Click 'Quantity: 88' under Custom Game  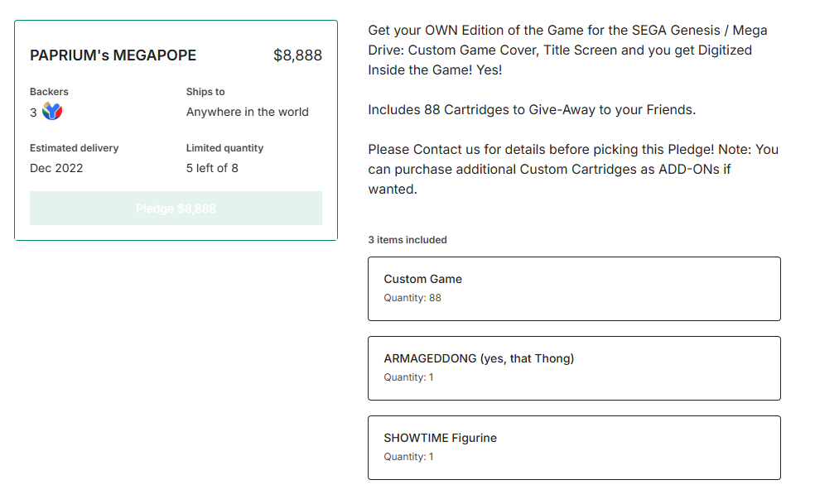412,298
